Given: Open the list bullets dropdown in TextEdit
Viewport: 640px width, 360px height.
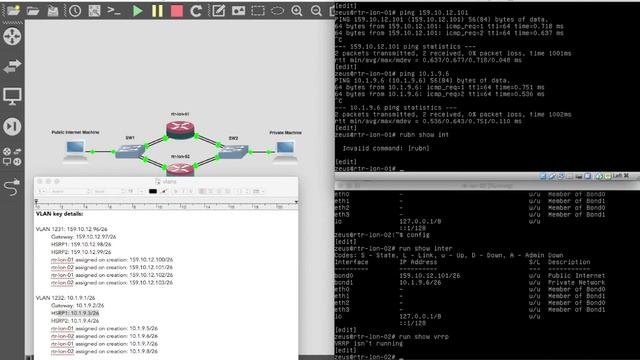Looking at the screenshot, I should [259, 191].
